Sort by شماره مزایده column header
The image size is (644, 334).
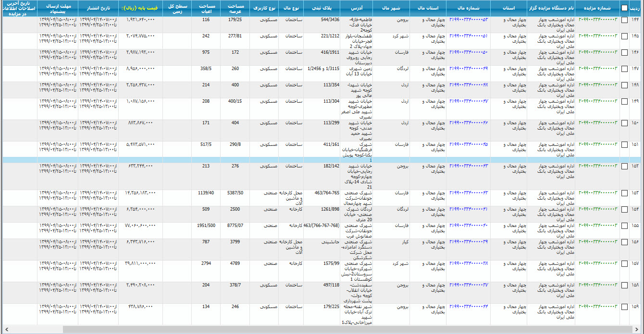(599, 9)
